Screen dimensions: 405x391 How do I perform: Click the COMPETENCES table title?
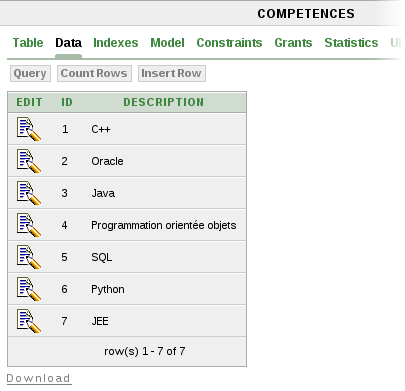pyautogui.click(x=306, y=14)
